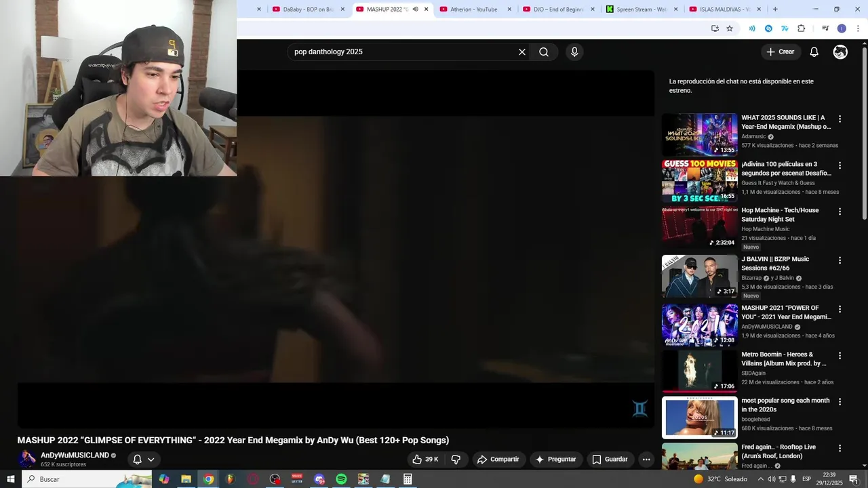
Task: Open Spotify from the taskbar
Action: click(x=341, y=479)
